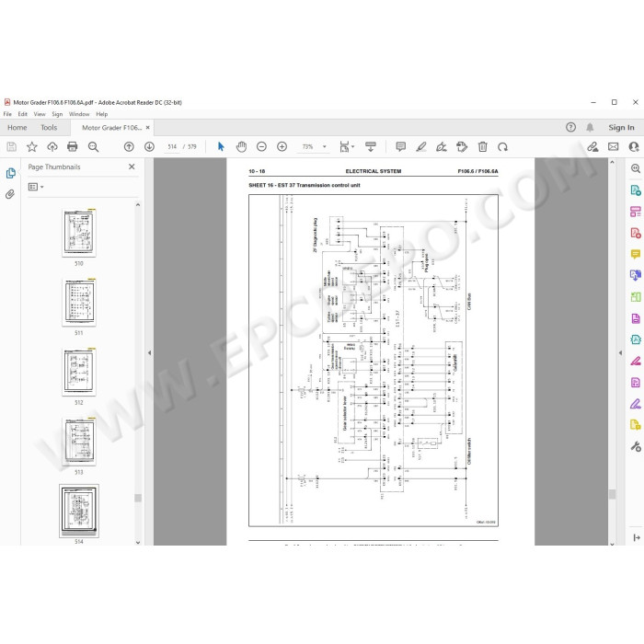This screenshot has width=644, height=644.
Task: Zoom in with plus button
Action: (282, 146)
